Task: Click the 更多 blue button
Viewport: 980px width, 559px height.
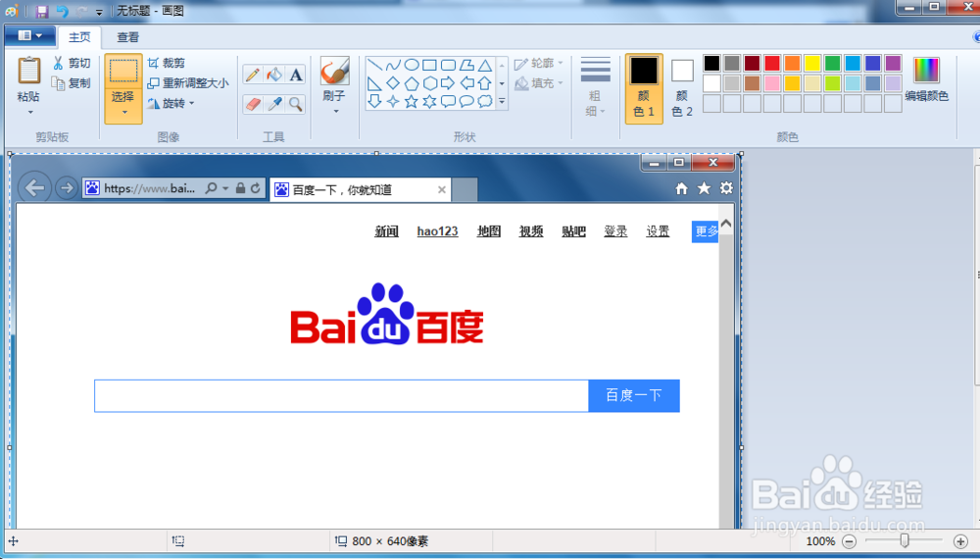Action: [705, 231]
